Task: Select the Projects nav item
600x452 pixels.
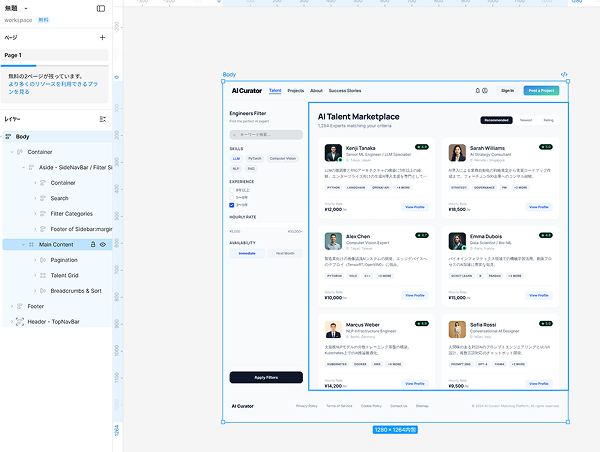Action: (296, 91)
